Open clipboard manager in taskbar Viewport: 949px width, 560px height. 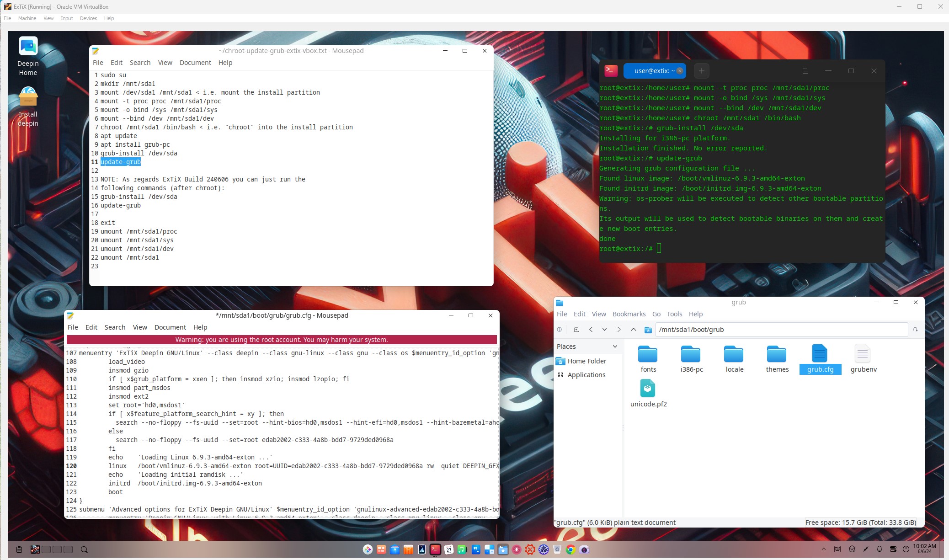pos(19,549)
